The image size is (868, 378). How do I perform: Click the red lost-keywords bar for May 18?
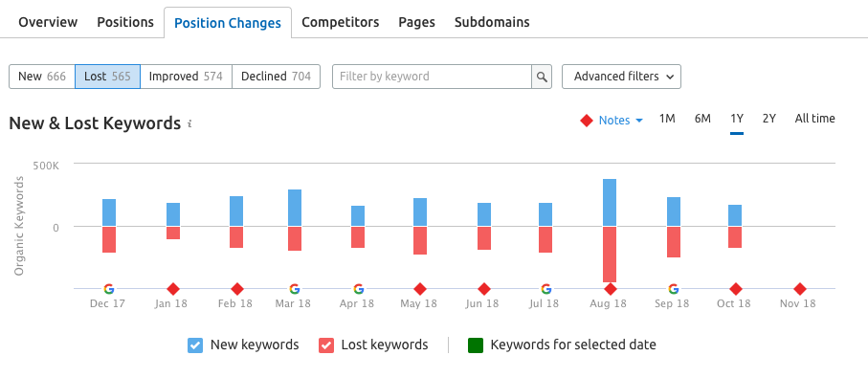pos(420,241)
